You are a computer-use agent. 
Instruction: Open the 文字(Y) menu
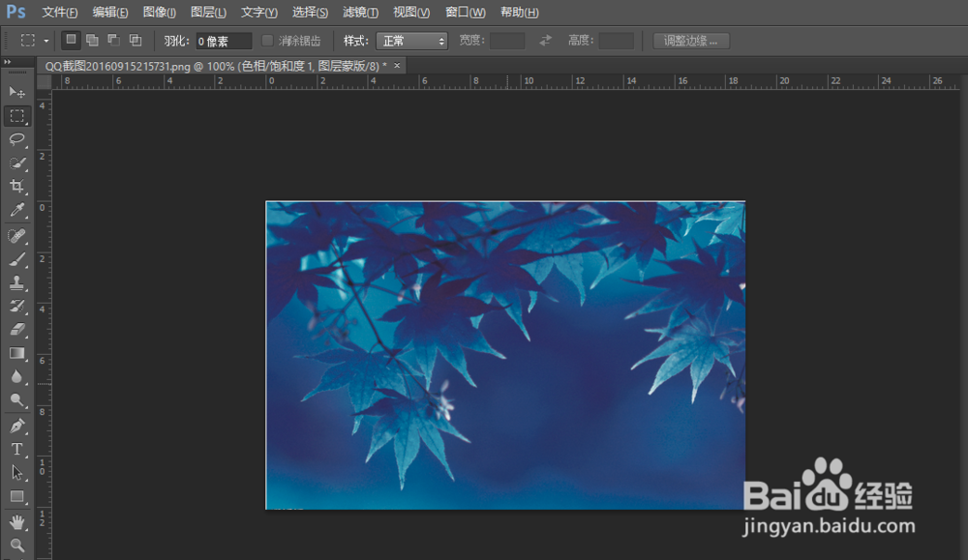coord(258,13)
